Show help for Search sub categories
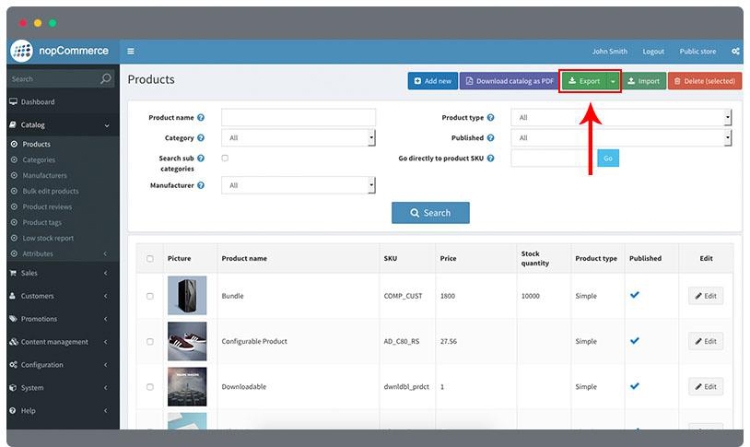The width and height of the screenshot is (750, 447). click(201, 158)
